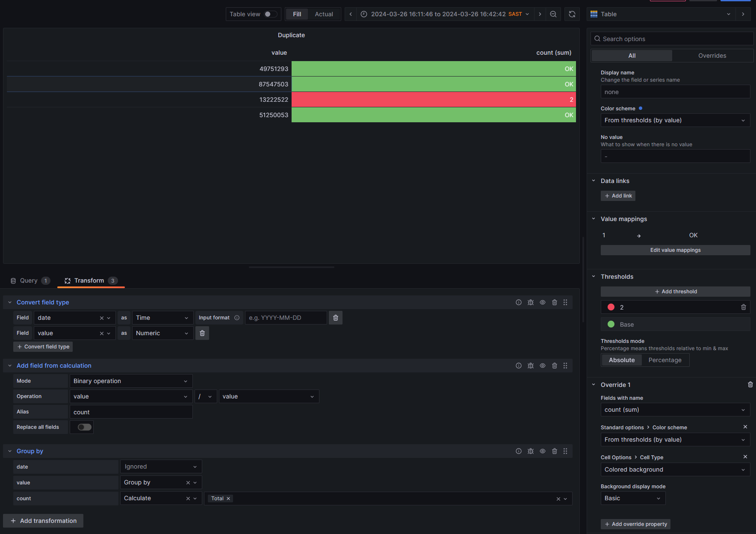
Task: Switch to the Overrides tab
Action: [712, 56]
